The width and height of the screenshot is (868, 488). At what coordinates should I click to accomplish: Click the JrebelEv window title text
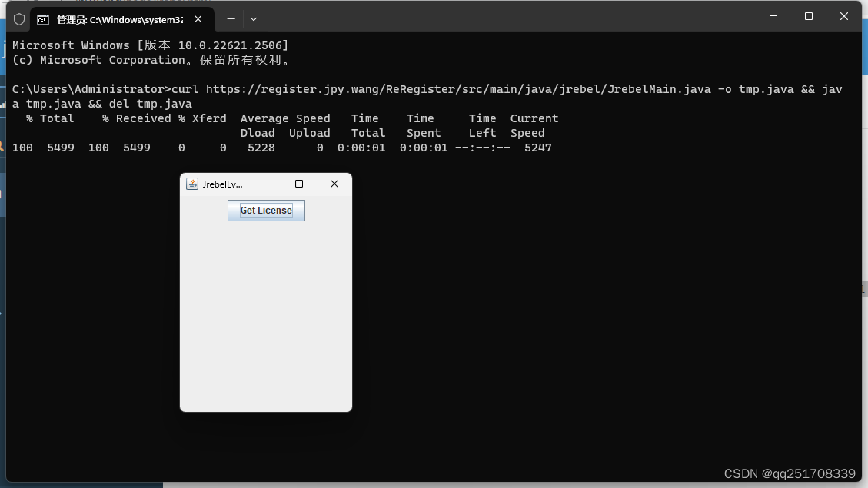point(222,184)
